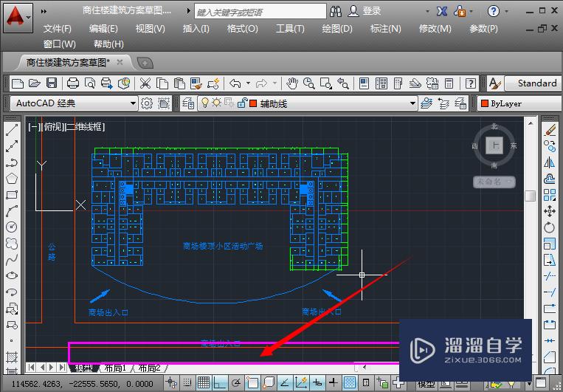The height and width of the screenshot is (392, 563).
Task: Activate the Pan hand tool
Action: (292, 83)
